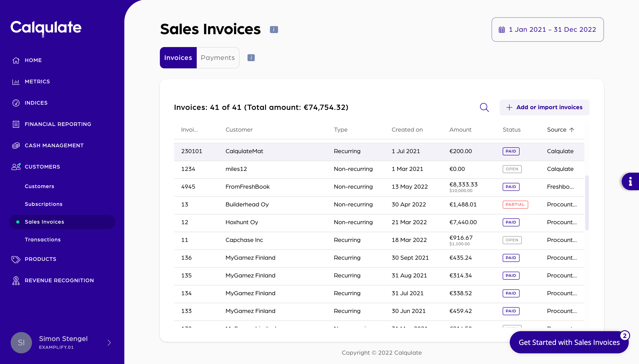The height and width of the screenshot is (364, 639).
Task: Click info icon next to Sales Invoices title
Action: [x=274, y=30]
